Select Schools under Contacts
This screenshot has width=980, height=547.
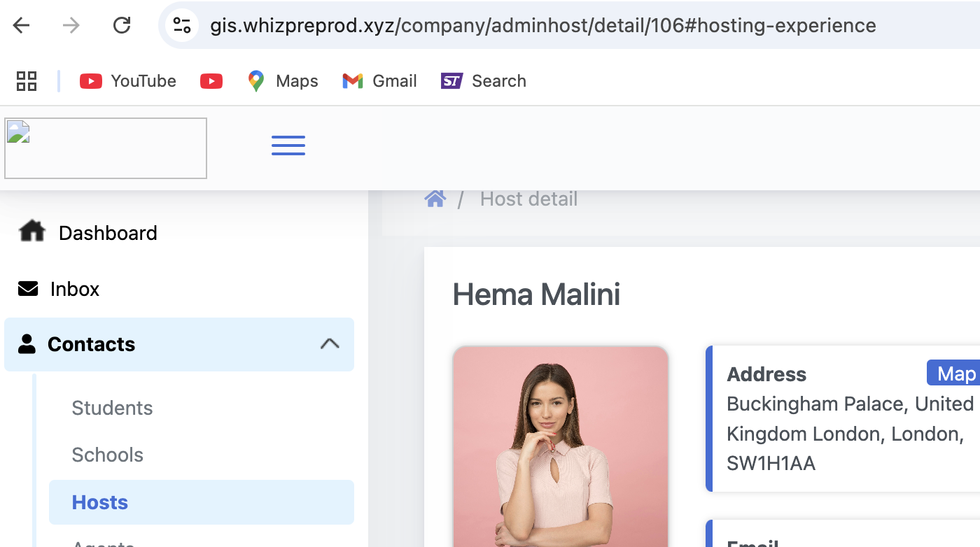pyautogui.click(x=107, y=455)
